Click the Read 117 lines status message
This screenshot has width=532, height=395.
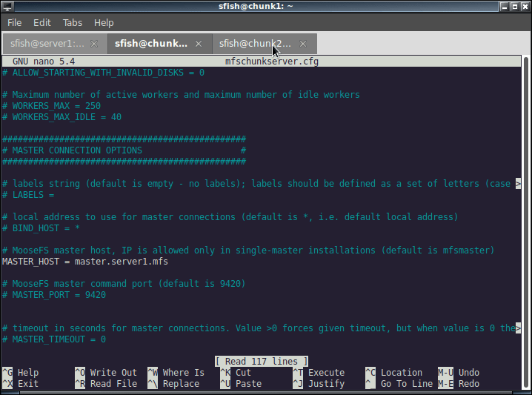[x=262, y=362]
